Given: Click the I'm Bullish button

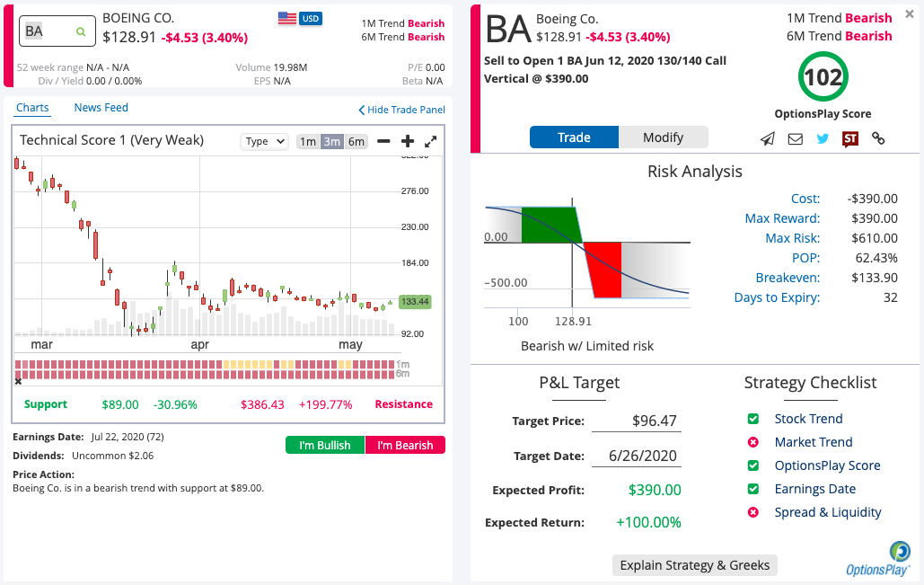Looking at the screenshot, I should [325, 445].
